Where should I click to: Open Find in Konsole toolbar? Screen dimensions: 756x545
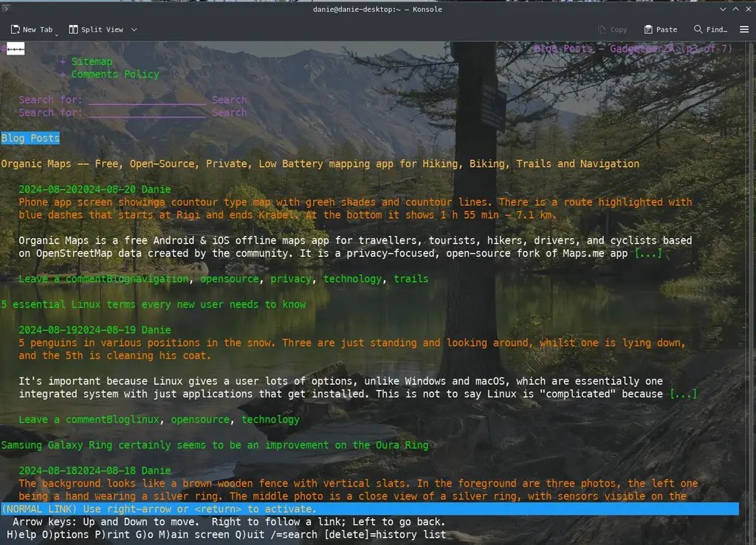[710, 30]
